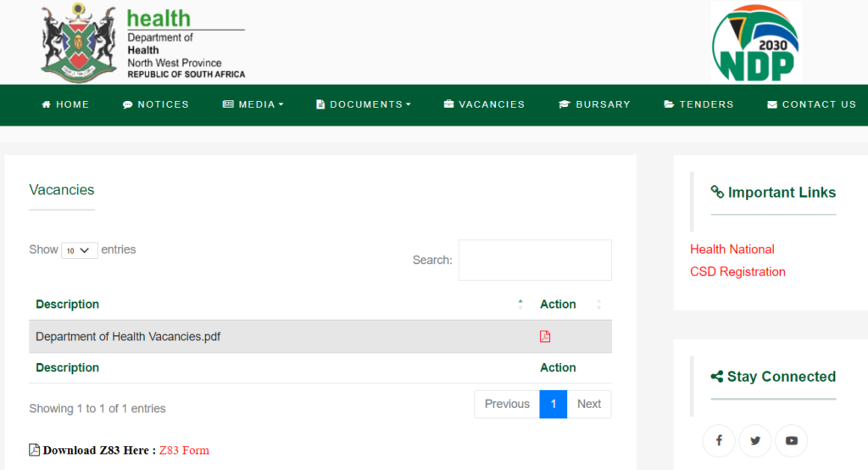Click the vacancies Search input field
Viewport: 868px width, 470px height.
pyautogui.click(x=535, y=260)
